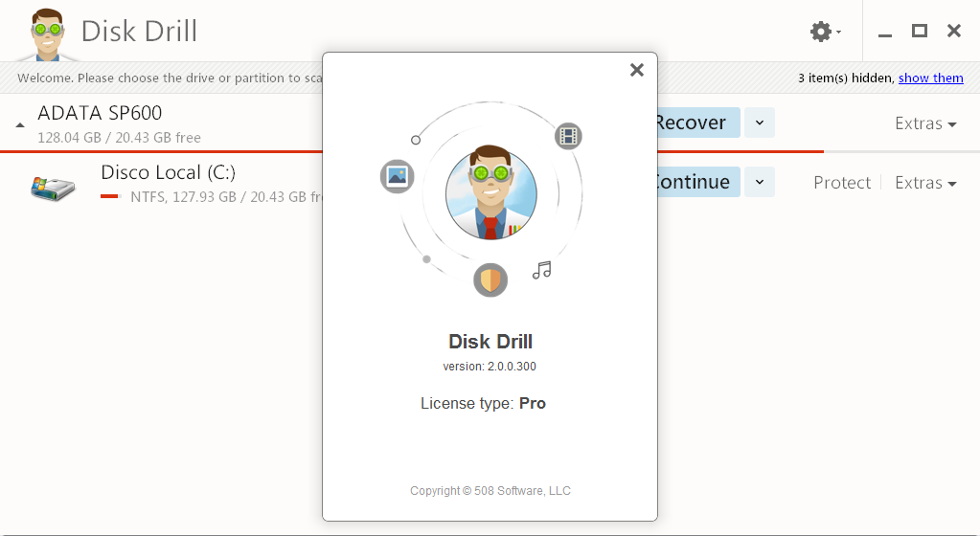980x536 pixels.
Task: Click the music note icon in about dialog
Action: [x=542, y=270]
